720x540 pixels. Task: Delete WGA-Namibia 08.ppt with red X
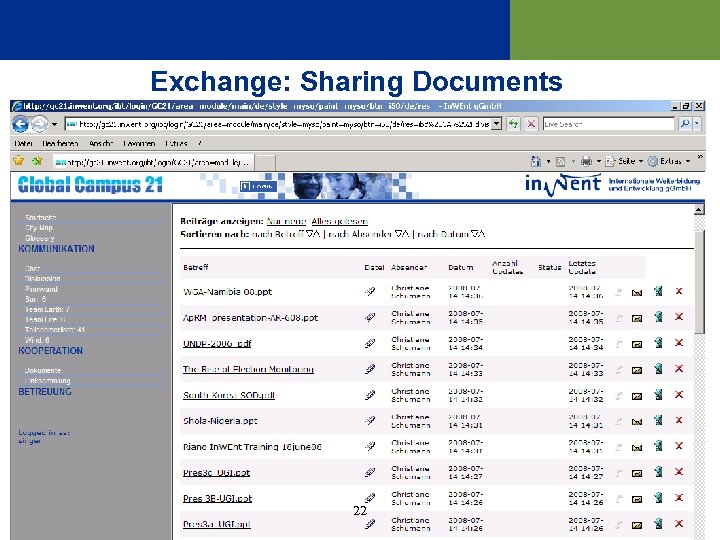pyautogui.click(x=679, y=291)
